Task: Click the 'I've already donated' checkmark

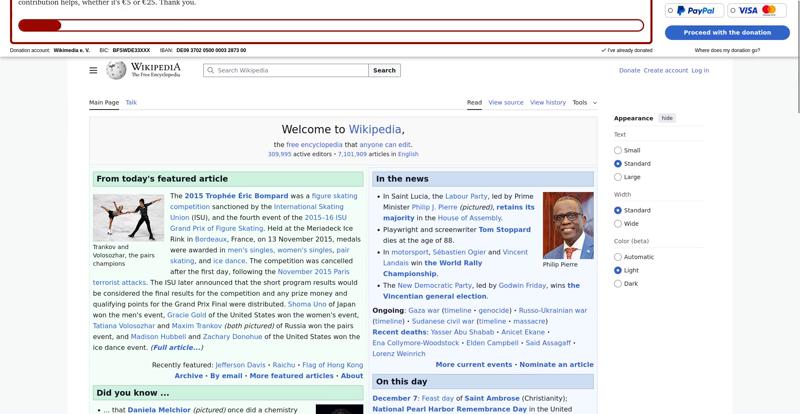Action: (604, 50)
